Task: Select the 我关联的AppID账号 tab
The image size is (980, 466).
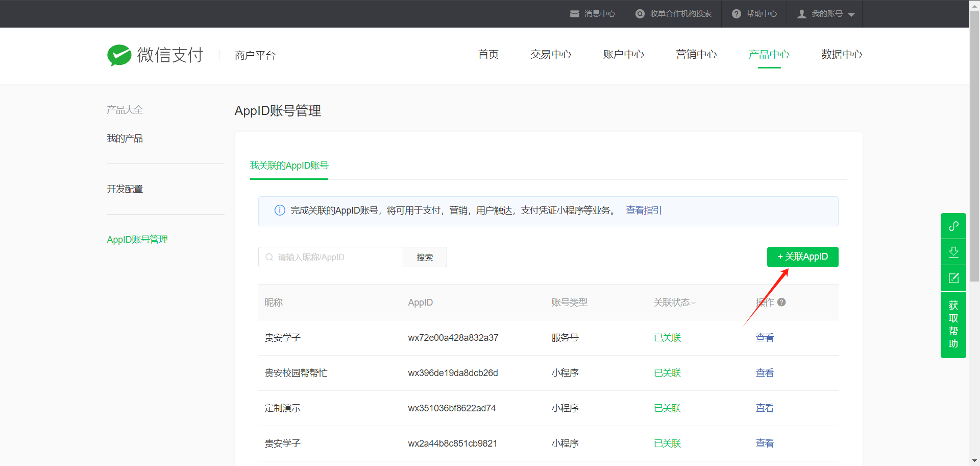Action: (x=289, y=166)
